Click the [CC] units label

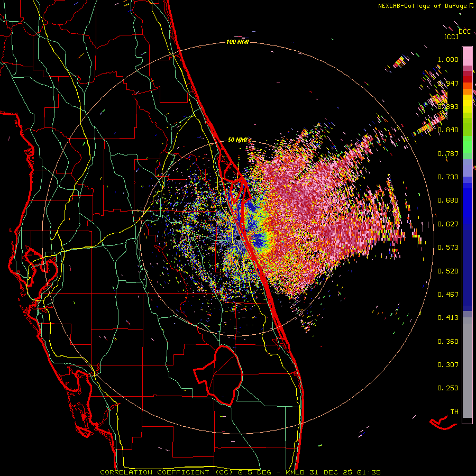coord(451,36)
